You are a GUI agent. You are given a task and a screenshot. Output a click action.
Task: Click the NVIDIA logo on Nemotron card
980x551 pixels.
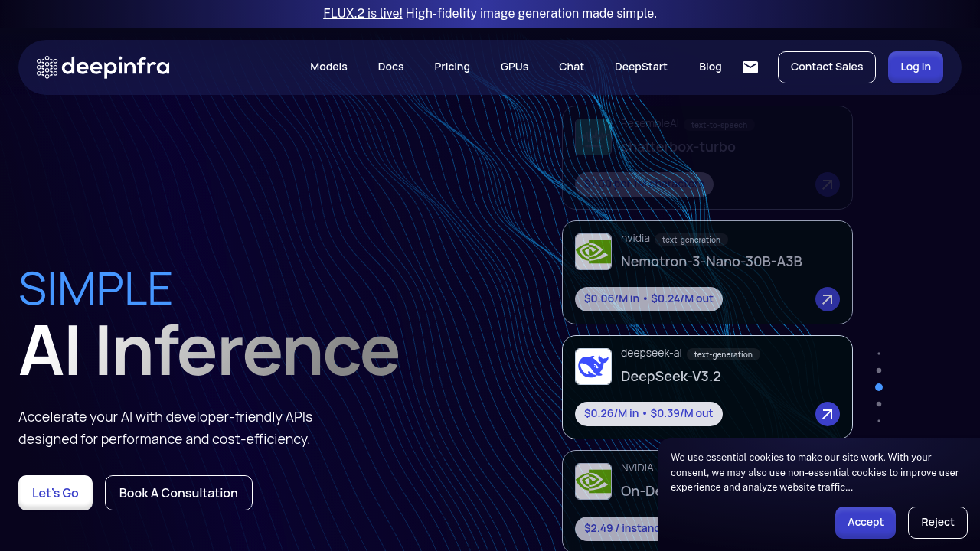(593, 252)
